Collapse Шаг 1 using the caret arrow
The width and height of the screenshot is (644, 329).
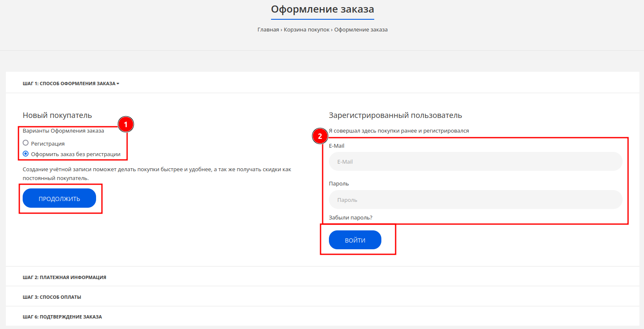[x=118, y=84]
